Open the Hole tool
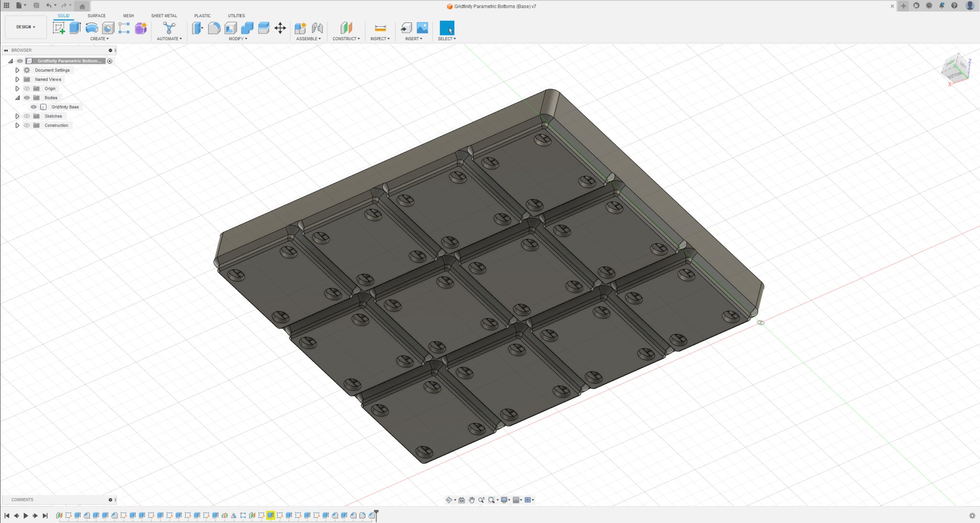The height and width of the screenshot is (523, 980). [x=108, y=28]
